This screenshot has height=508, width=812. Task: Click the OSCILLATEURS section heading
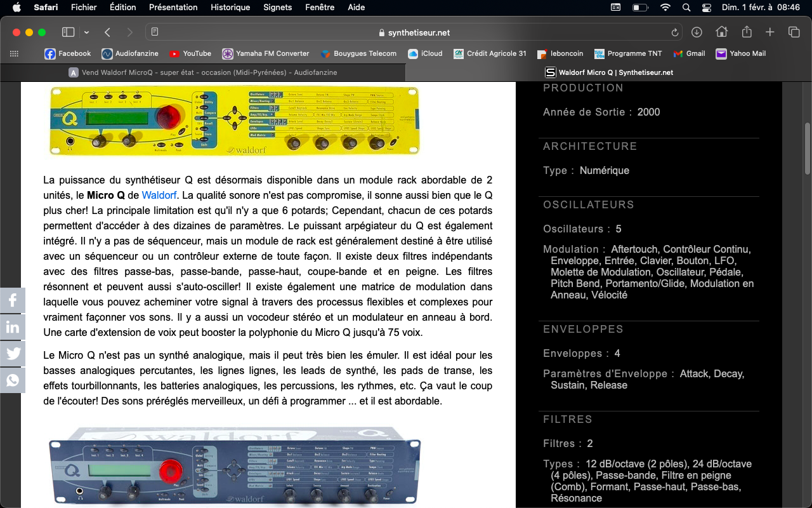coord(589,205)
